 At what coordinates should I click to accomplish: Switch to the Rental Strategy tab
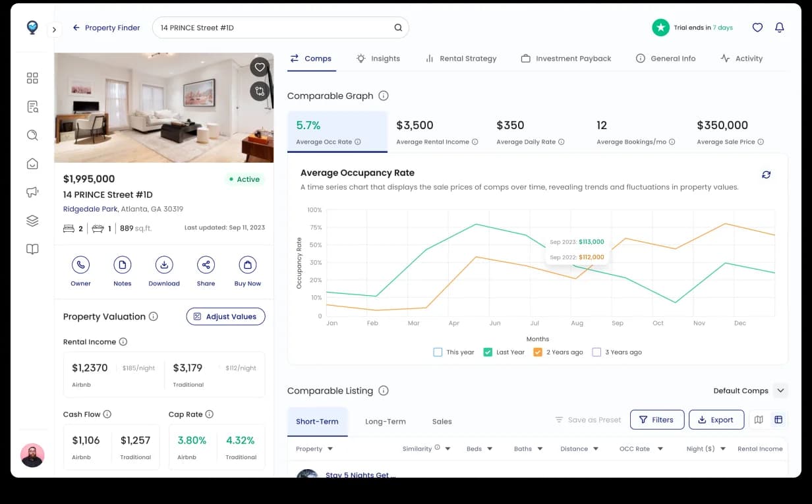click(461, 59)
